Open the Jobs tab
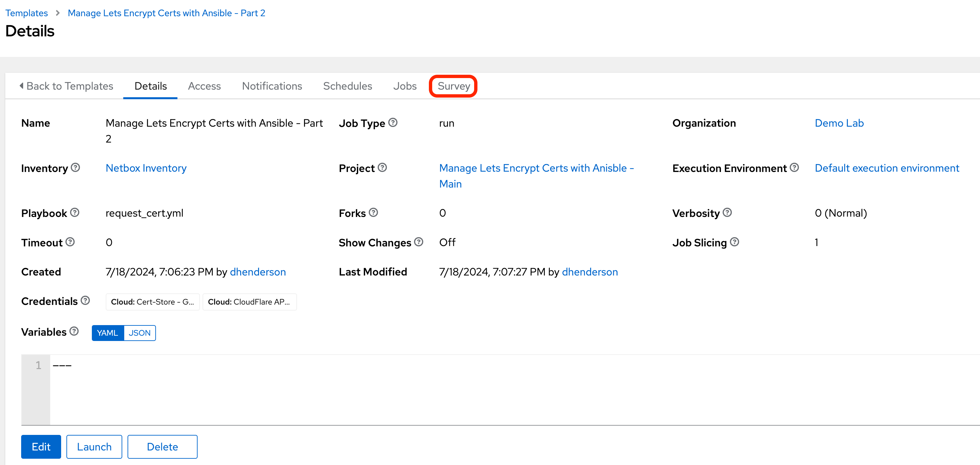The width and height of the screenshot is (980, 465). [x=405, y=86]
